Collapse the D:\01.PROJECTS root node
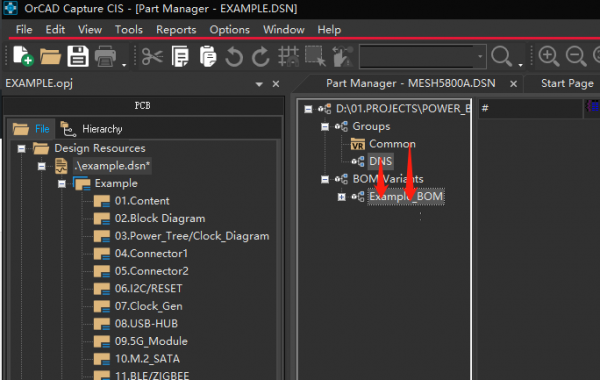The height and width of the screenshot is (380, 600). coord(308,109)
